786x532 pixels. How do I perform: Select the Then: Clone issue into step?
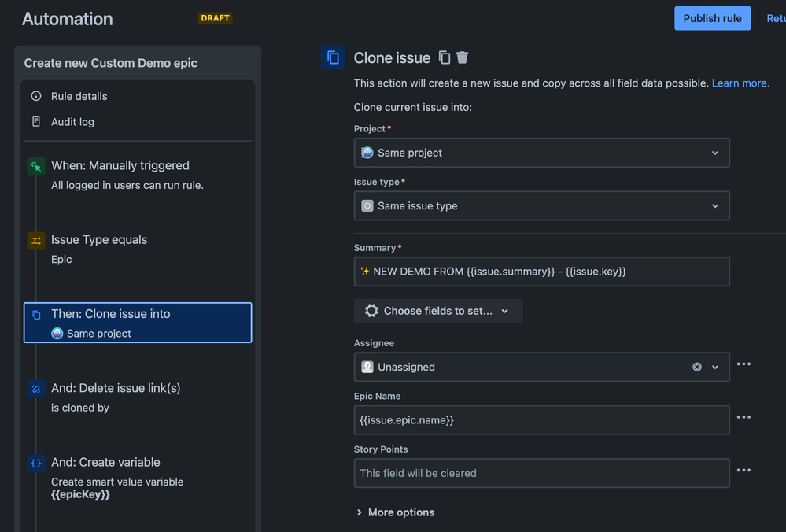[x=138, y=323]
